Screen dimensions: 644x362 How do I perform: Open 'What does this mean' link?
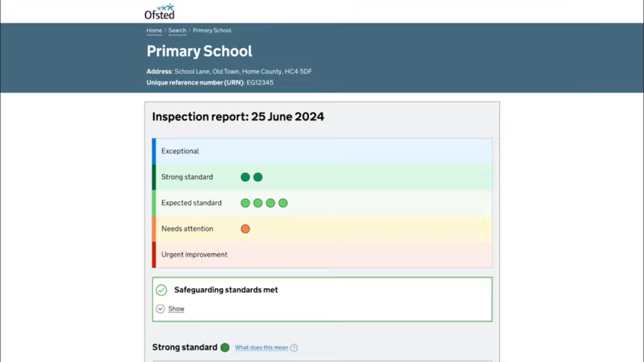(262, 347)
